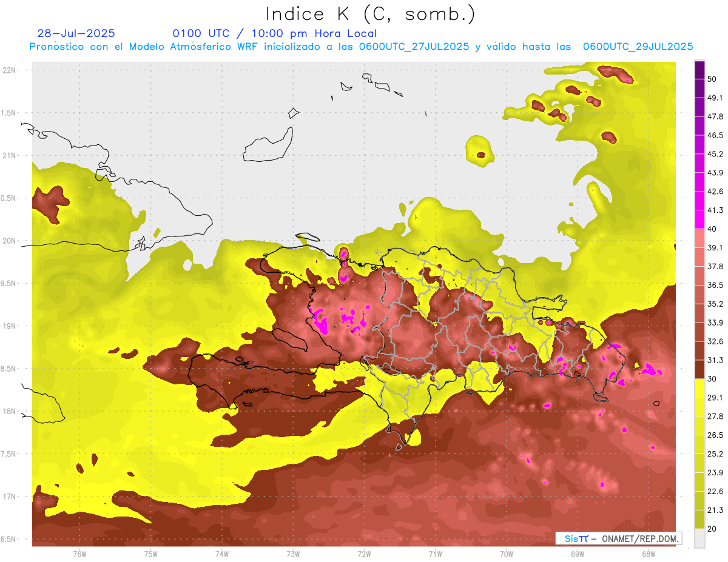Click the '39.1' color scale value

pos(715,248)
